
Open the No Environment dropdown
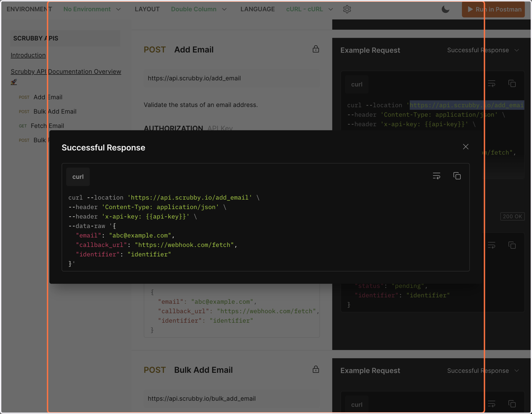(92, 9)
